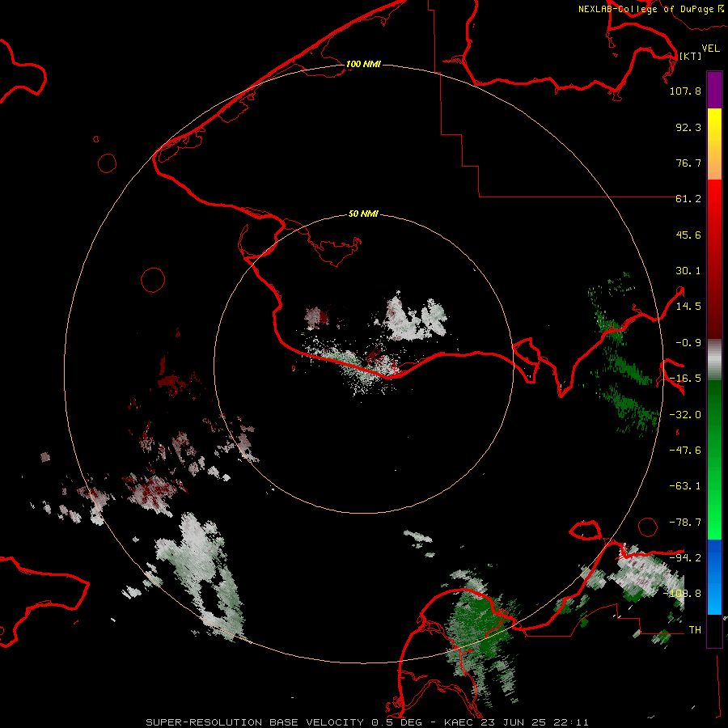
Task: Click the [KT] units label
Action: coord(691,56)
